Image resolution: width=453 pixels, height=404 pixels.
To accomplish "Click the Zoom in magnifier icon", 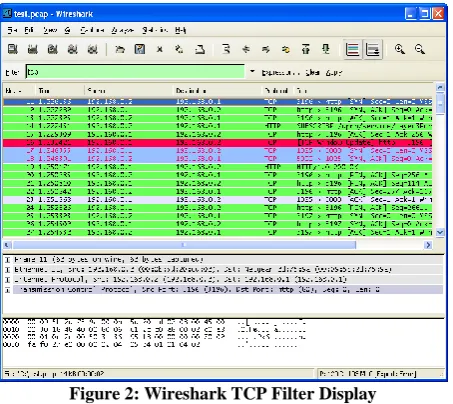I will (x=400, y=49).
